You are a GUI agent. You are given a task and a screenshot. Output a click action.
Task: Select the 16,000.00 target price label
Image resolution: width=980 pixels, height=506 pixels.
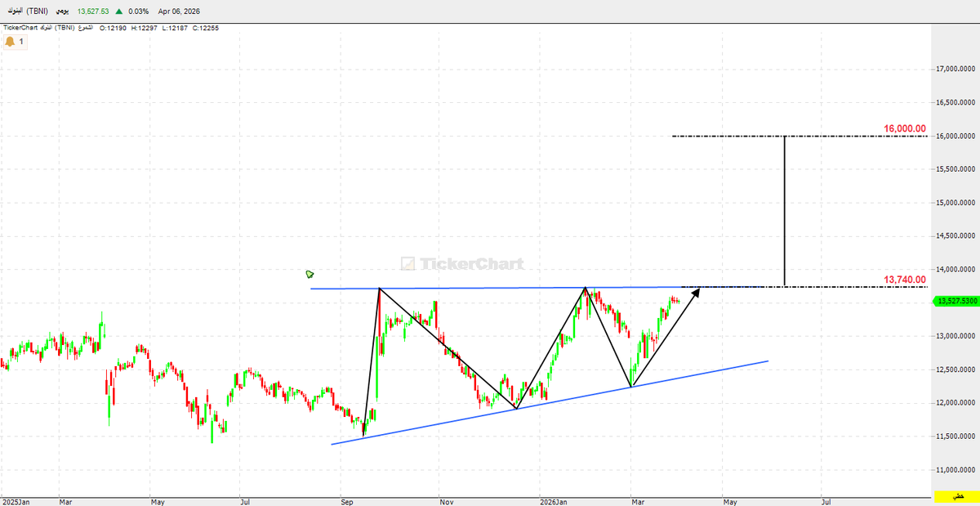[905, 128]
